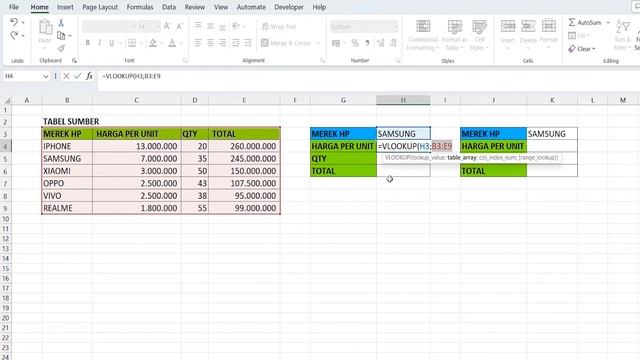Click the Comma Style icon
The width and height of the screenshot is (640, 360).
[x=367, y=43]
